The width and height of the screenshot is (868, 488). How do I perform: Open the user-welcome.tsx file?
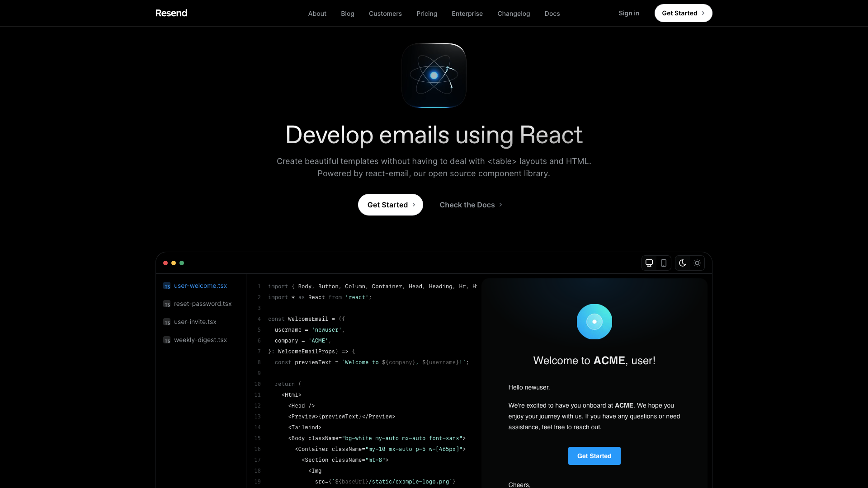(201, 286)
